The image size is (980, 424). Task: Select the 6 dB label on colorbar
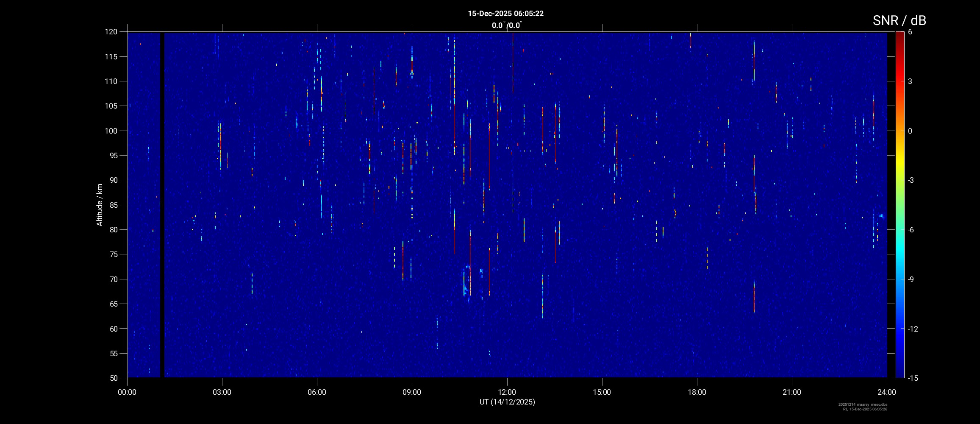[x=910, y=32]
